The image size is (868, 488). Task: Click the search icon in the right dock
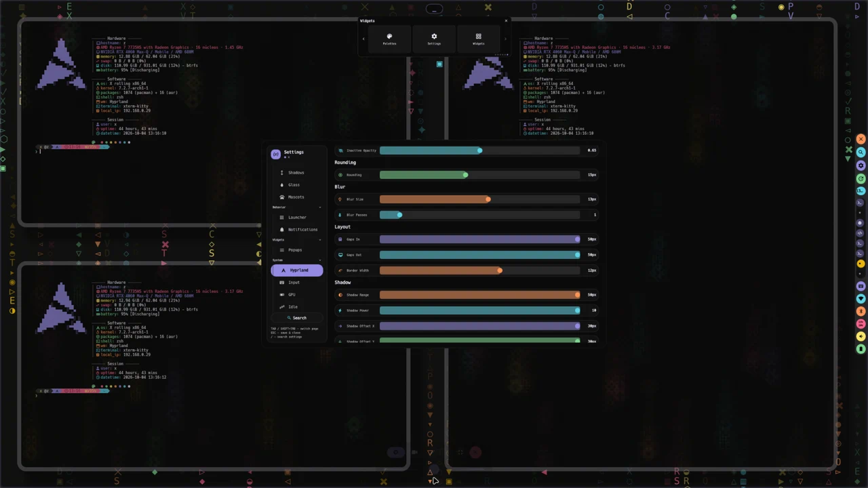click(x=861, y=152)
